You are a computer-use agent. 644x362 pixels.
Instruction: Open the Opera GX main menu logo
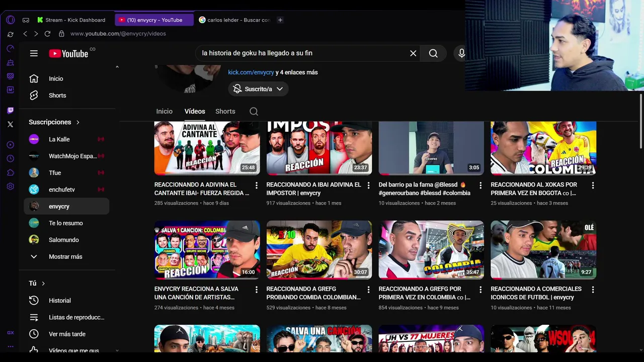(x=11, y=20)
